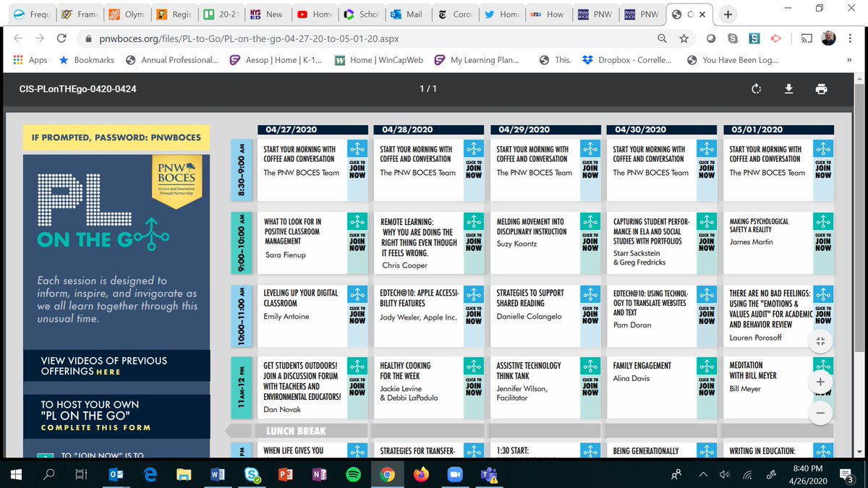This screenshot has height=488, width=868.
Task: Zoom out the PDF viewer
Action: [820, 413]
